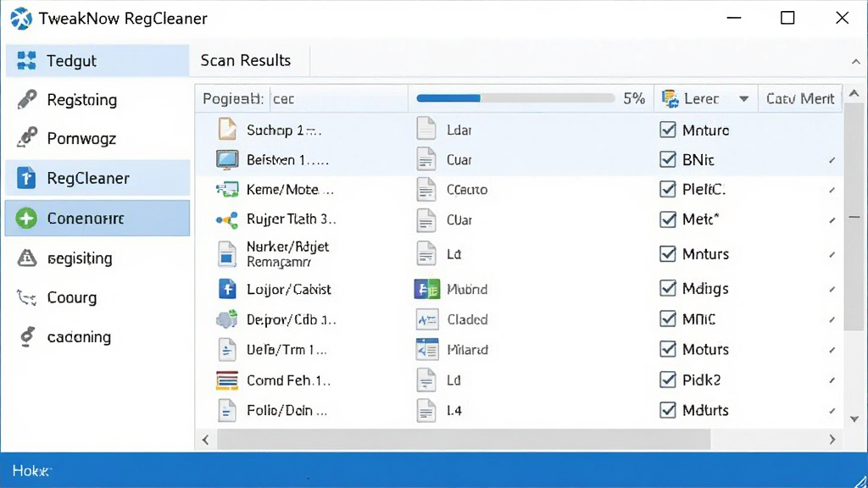Click the small arrow in Pidk2 row
The width and height of the screenshot is (868, 488).
point(832,380)
